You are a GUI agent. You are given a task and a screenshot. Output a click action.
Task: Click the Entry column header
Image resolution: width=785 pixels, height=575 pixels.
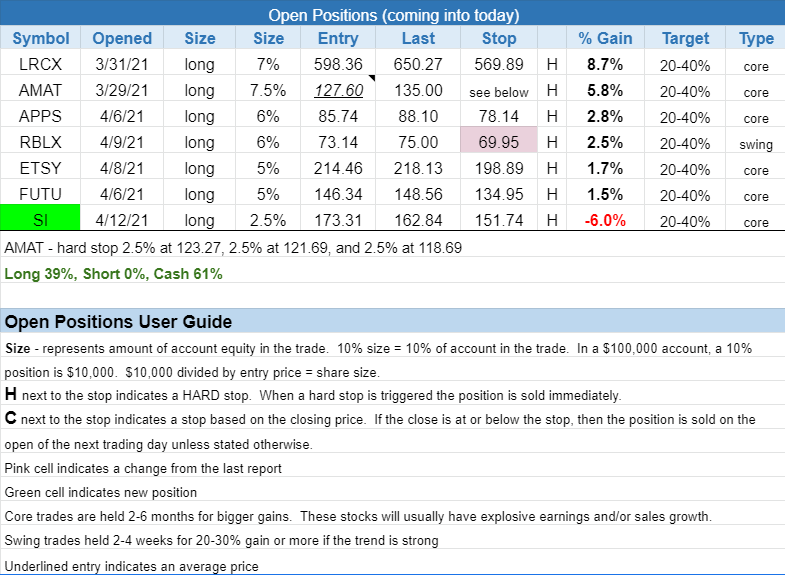pos(338,38)
